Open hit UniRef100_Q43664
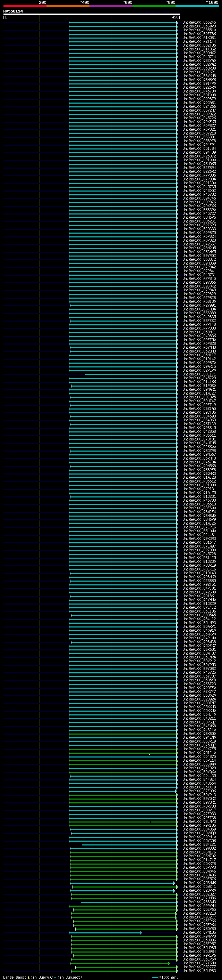The height and width of the screenshot is (980, 222). coord(199,783)
